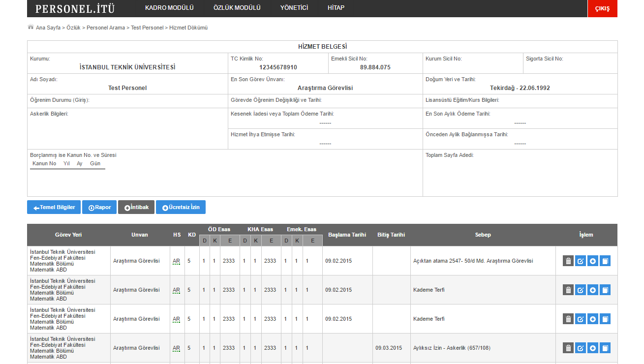This screenshot has height=364, width=644.
Task: Open the Hitap menu
Action: pyautogui.click(x=336, y=8)
